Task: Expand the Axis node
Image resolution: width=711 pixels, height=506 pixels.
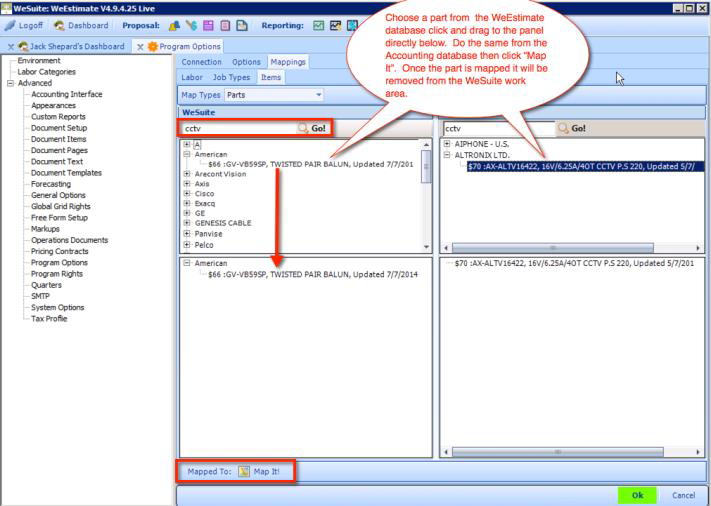Action: (187, 184)
